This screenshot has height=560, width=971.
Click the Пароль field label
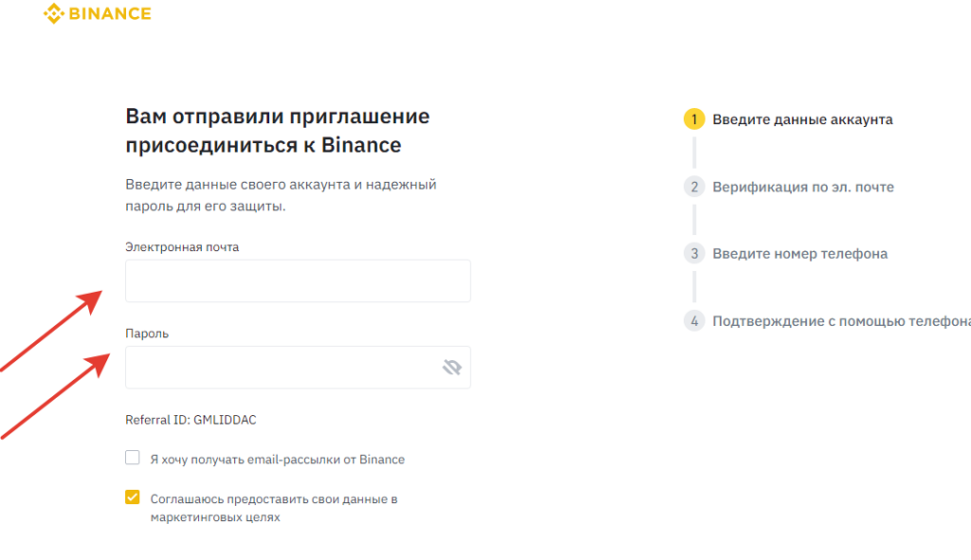[147, 334]
